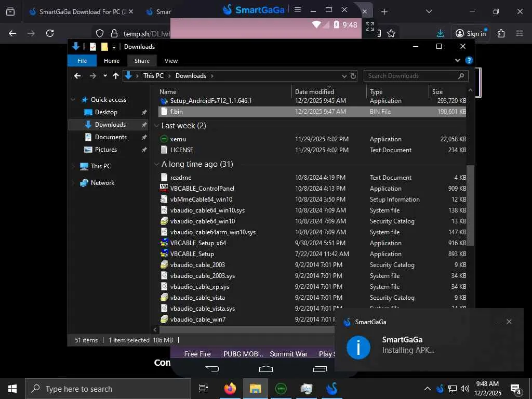The image size is (532, 399).
Task: Sort files by Date modified column
Action: [314, 91]
